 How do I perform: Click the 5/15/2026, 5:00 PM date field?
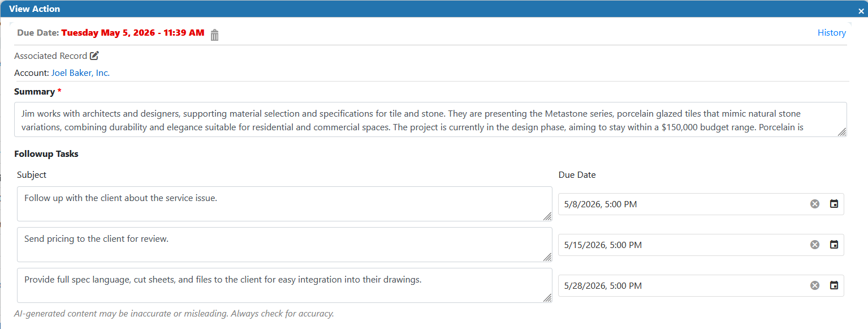coord(701,245)
